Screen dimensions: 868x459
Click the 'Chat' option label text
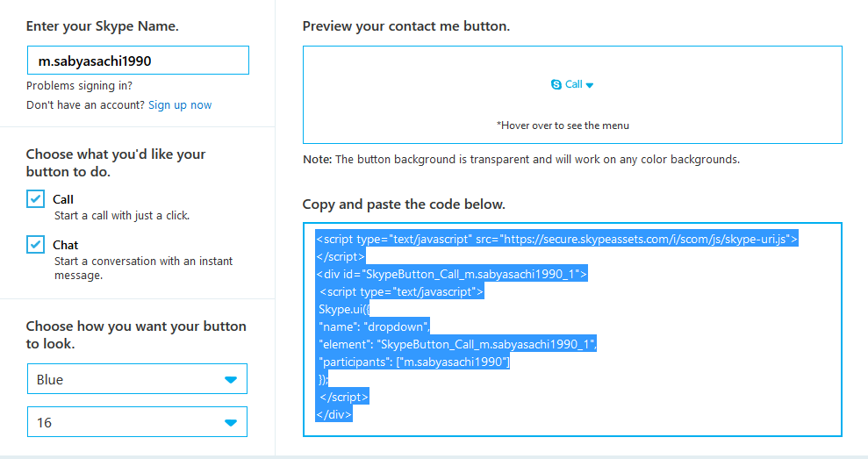(x=65, y=245)
